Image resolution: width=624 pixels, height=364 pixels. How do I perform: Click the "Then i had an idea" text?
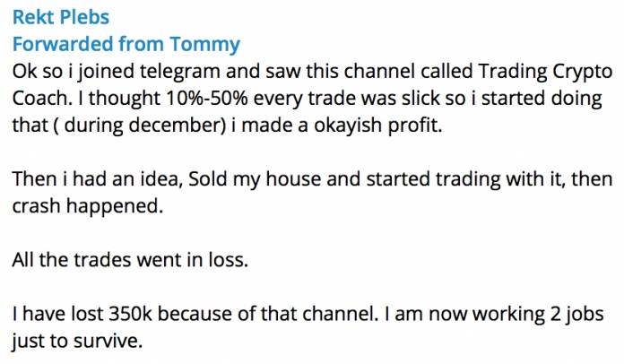coord(82,178)
